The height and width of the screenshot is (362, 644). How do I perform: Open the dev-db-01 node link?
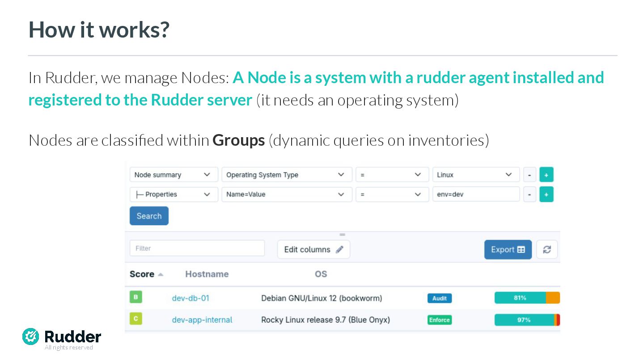point(191,298)
